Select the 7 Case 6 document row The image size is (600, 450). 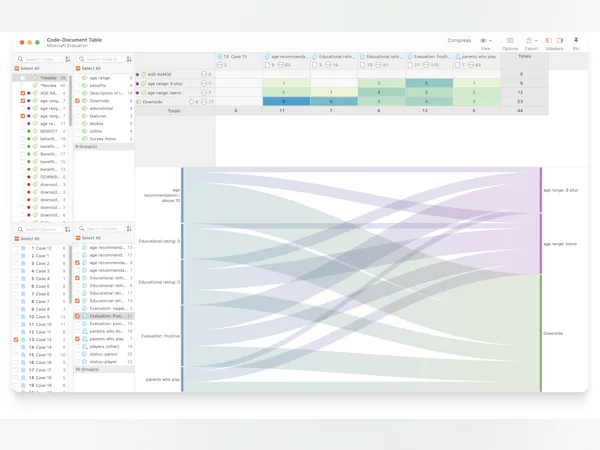point(40,293)
